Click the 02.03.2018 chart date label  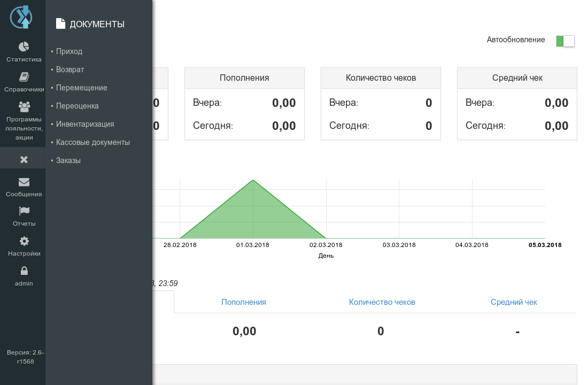[x=326, y=245]
